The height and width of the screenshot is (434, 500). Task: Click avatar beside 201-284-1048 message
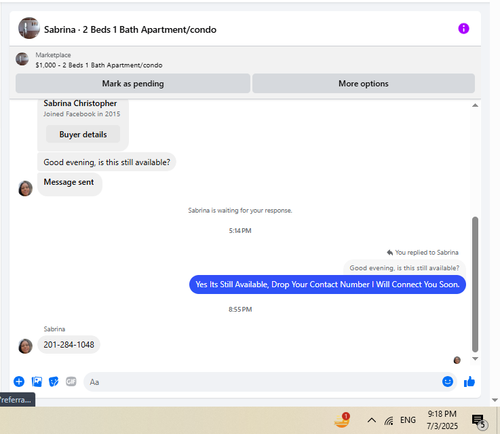(25, 346)
